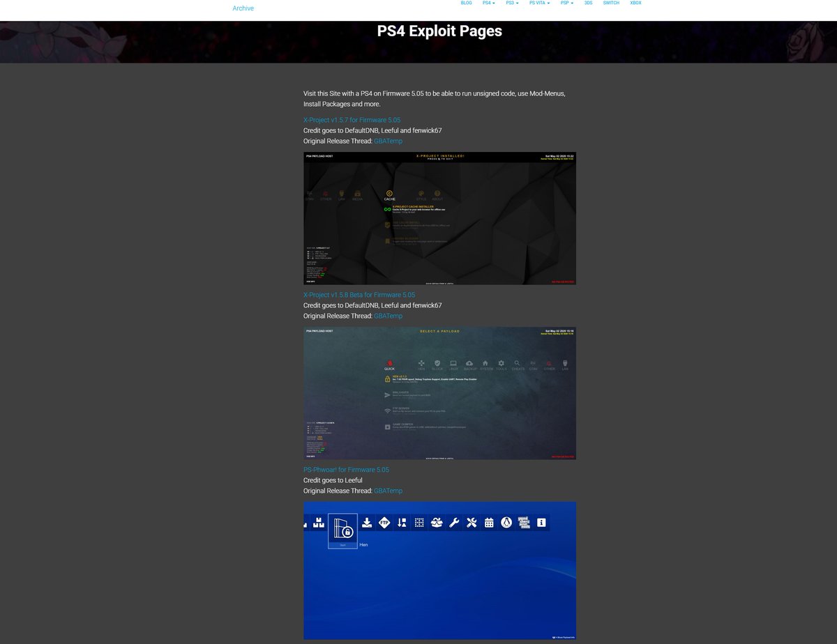Click the HEN dpad icon in the Beta screenshot
Image resolution: width=837 pixels, height=644 pixels.
pos(421,363)
